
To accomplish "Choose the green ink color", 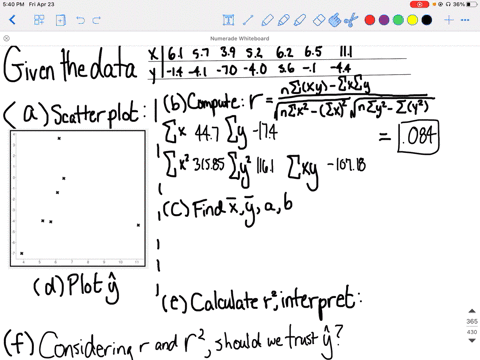I will point(398,20).
